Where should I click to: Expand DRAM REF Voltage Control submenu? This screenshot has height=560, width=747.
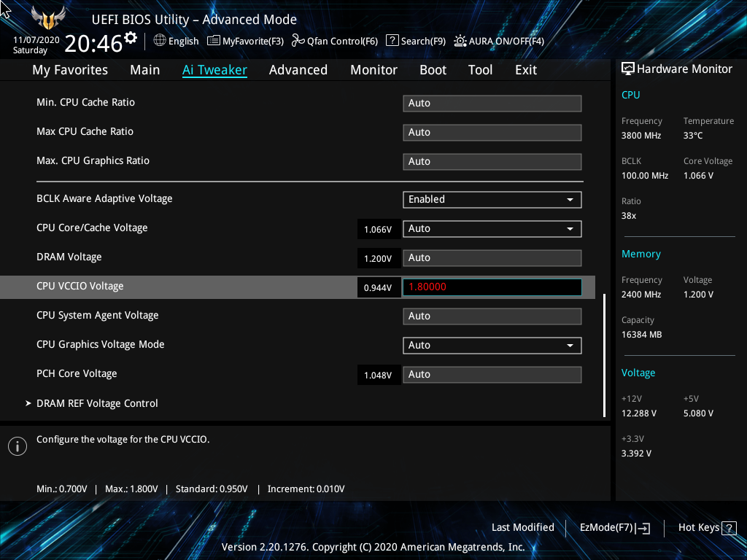tap(97, 403)
